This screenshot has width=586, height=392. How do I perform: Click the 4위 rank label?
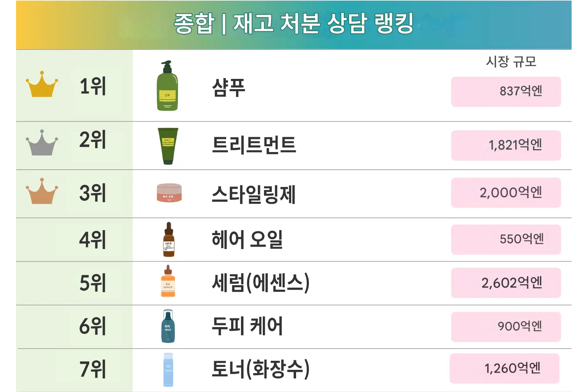[x=93, y=240]
